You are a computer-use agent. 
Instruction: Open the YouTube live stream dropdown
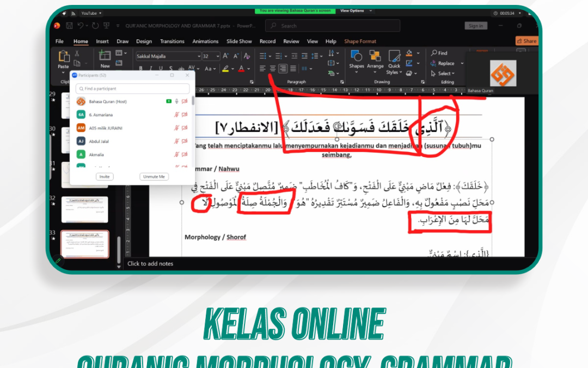(x=91, y=13)
